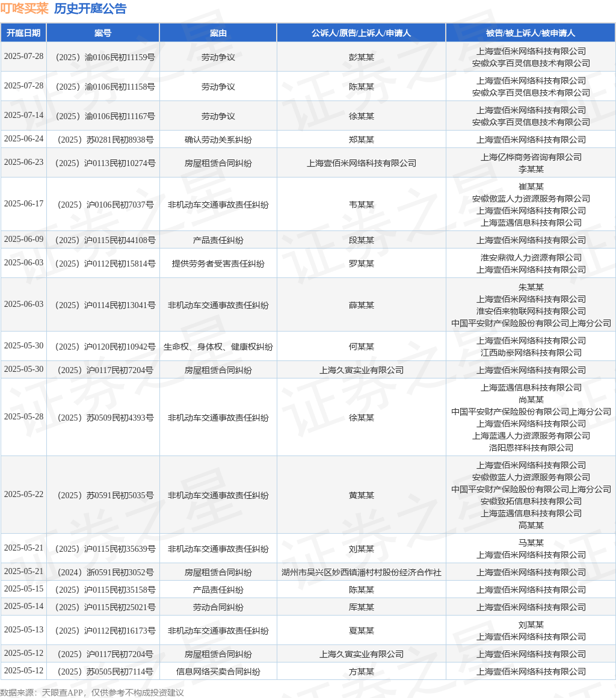The height and width of the screenshot is (698, 616).
Task: Click the case cause 确认劳动关系纠纷
Action: click(x=218, y=140)
